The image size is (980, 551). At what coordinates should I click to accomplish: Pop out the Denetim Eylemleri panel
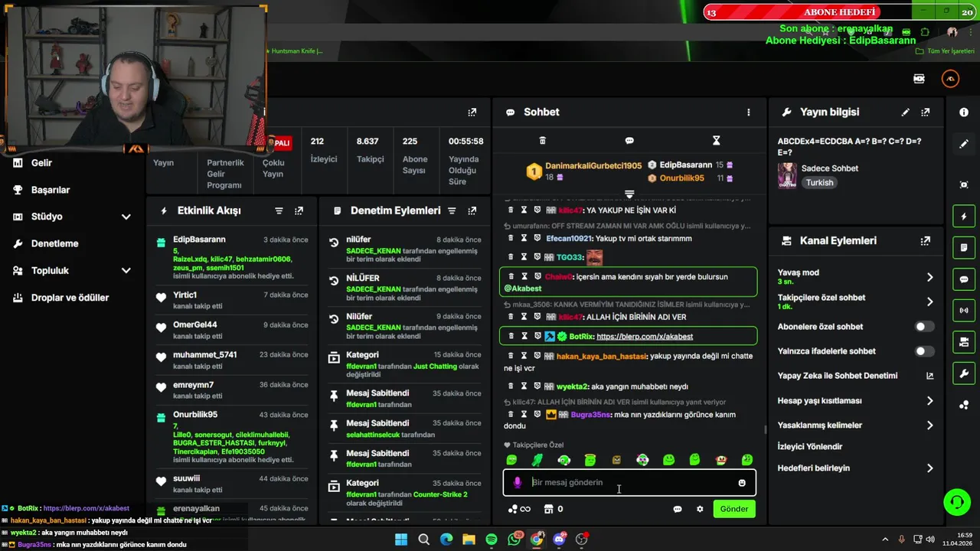472,210
